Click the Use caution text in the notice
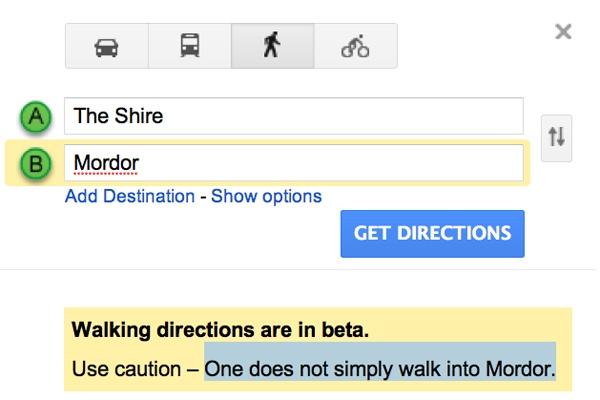600x400 pixels. pyautogui.click(x=126, y=369)
